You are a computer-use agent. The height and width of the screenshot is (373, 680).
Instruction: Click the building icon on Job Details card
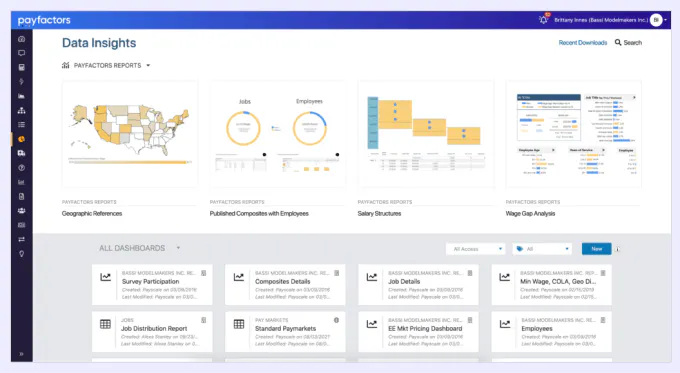470,273
